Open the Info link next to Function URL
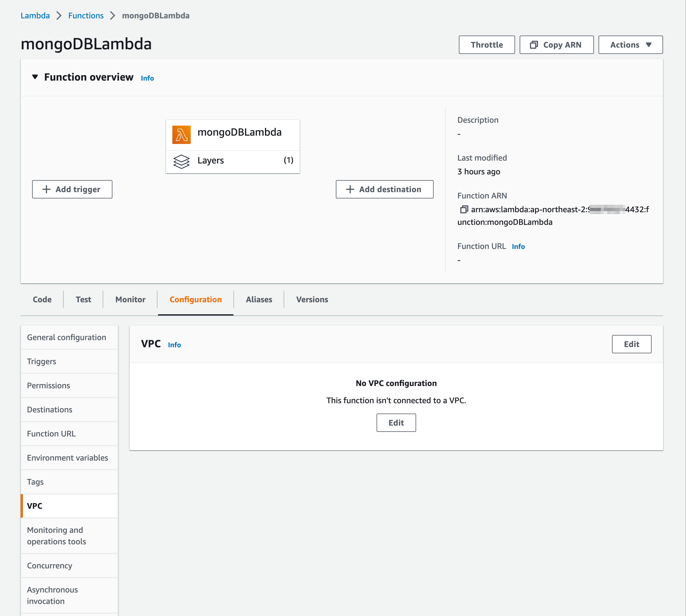686x616 pixels. pos(518,246)
